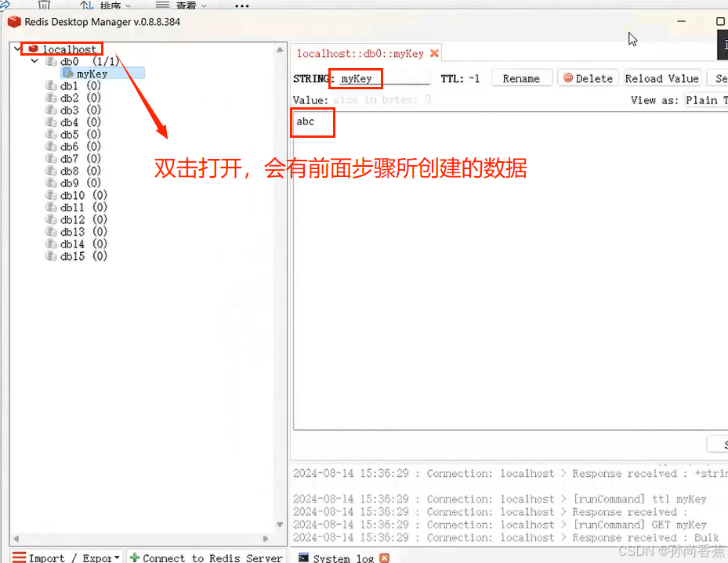This screenshot has height=563, width=728.
Task: Click the green plus connect icon
Action: click(x=135, y=558)
